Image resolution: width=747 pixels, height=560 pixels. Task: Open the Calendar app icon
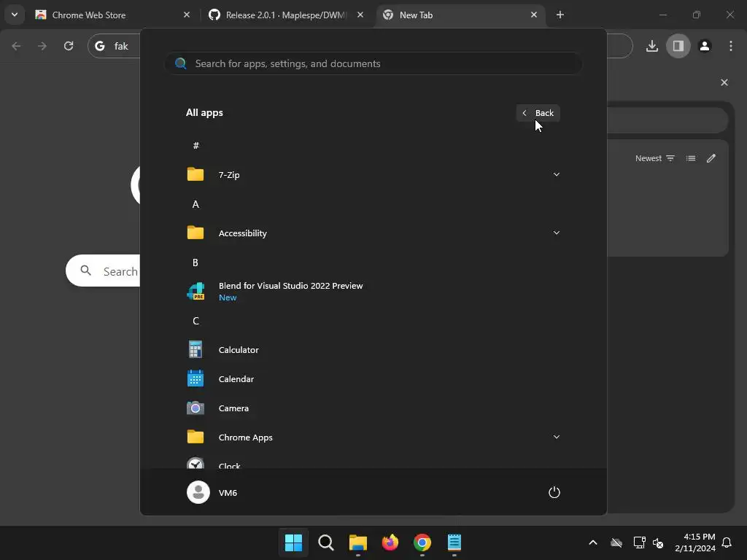[196, 378]
